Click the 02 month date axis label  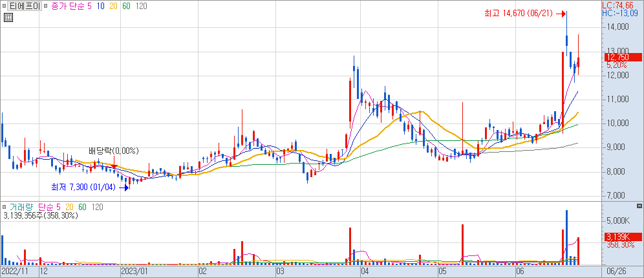[202, 272]
